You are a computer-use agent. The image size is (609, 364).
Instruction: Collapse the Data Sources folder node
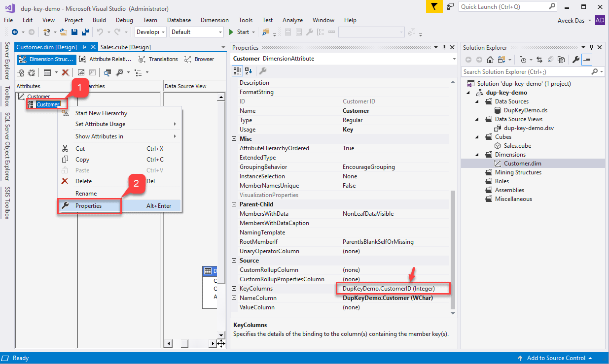pos(477,101)
